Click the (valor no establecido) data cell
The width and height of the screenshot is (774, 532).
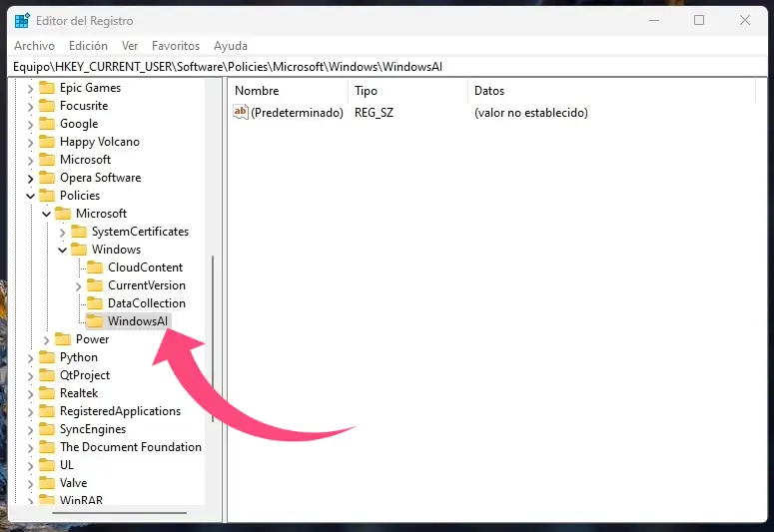pyautogui.click(x=530, y=113)
